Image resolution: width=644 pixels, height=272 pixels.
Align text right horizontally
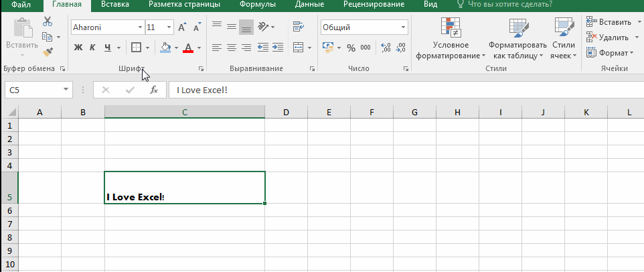pyautogui.click(x=246, y=48)
